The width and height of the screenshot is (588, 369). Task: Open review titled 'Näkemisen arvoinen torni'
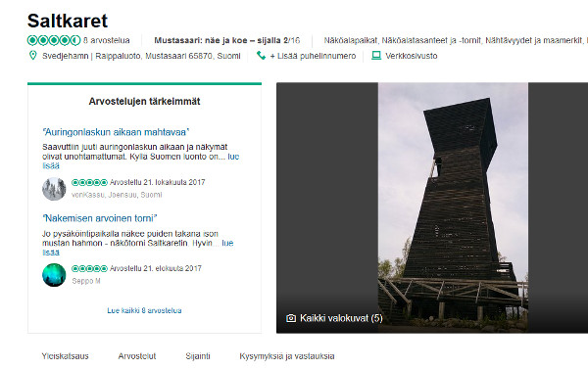pyautogui.click(x=100, y=218)
